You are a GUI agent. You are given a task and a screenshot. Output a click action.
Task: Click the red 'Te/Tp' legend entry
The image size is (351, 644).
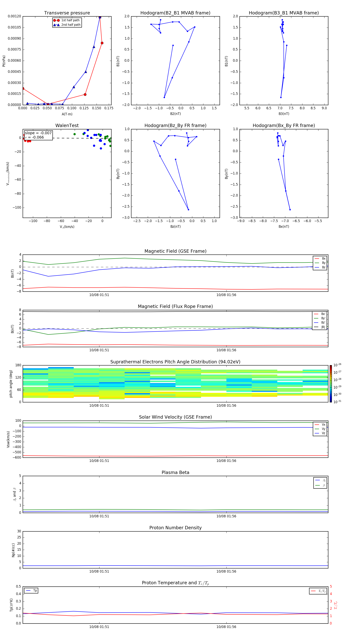pyautogui.click(x=318, y=591)
